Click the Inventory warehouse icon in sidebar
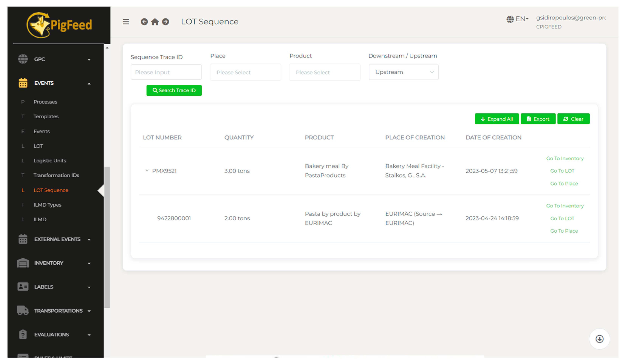This screenshot has height=364, width=625. (23, 263)
